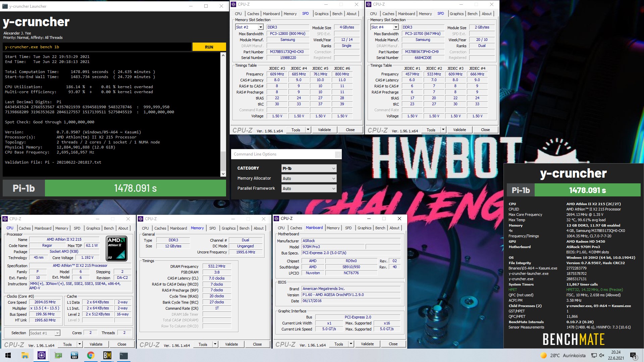644x362 pixels.
Task: Switch to BenchMate via BM taskbar icon
Action: point(107,355)
